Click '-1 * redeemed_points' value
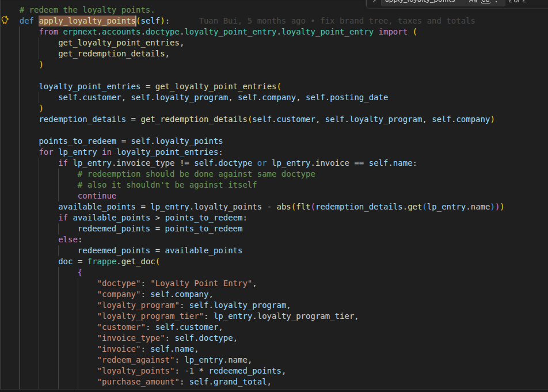 [233, 371]
